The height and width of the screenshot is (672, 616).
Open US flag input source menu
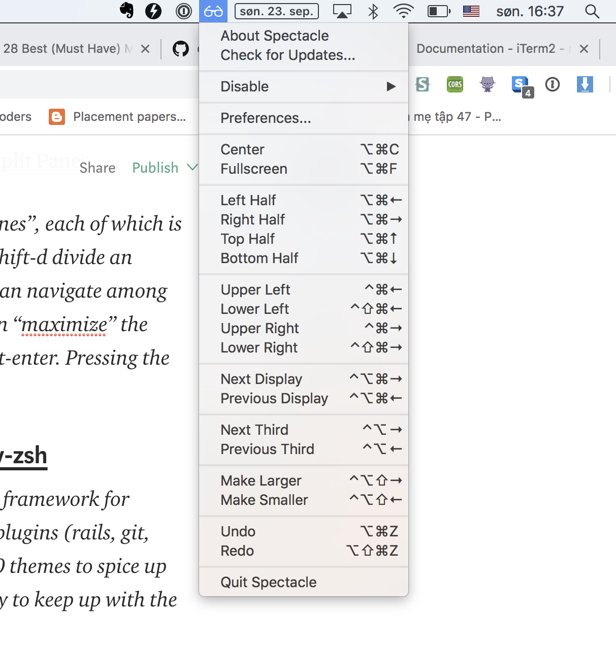click(x=471, y=11)
